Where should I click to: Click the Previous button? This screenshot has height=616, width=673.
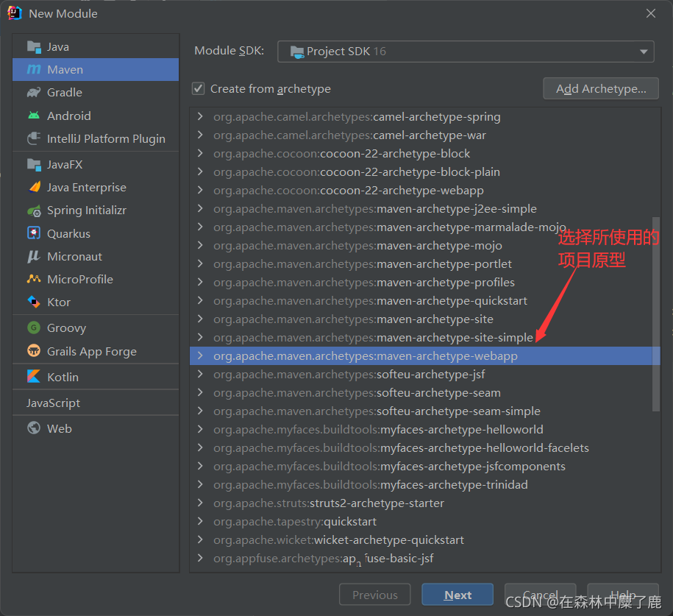pos(374,595)
